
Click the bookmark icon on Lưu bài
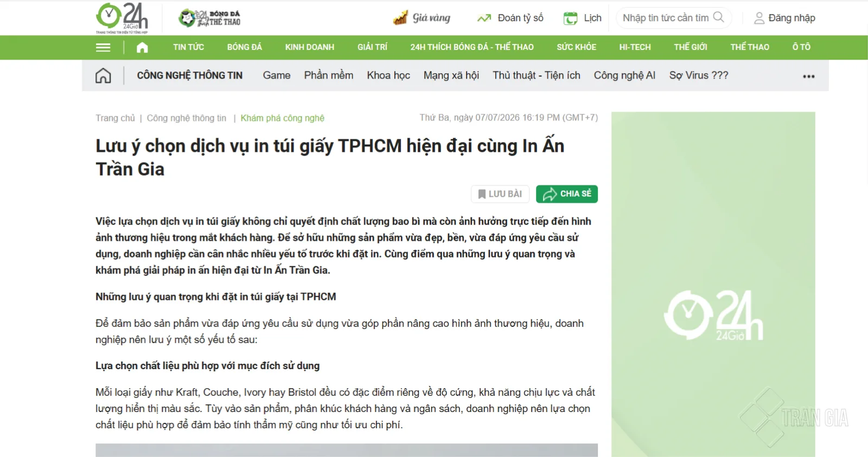coord(482,194)
